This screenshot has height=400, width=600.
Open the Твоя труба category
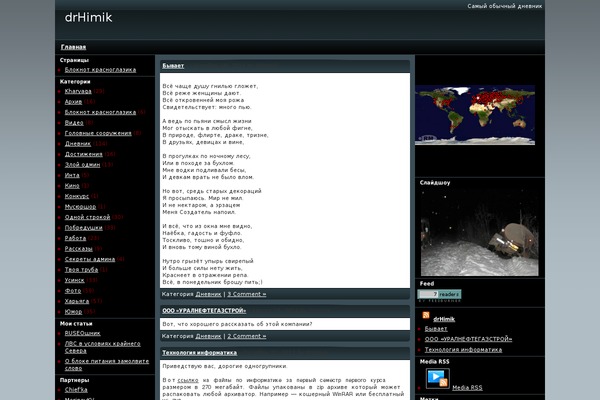(81, 270)
